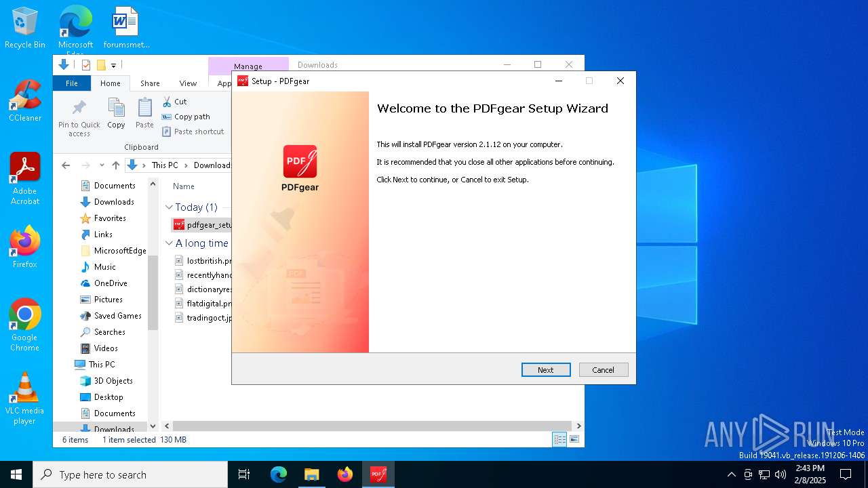This screenshot has height=488, width=868.
Task: Open the File tab in File Explorer
Action: click(x=72, y=83)
